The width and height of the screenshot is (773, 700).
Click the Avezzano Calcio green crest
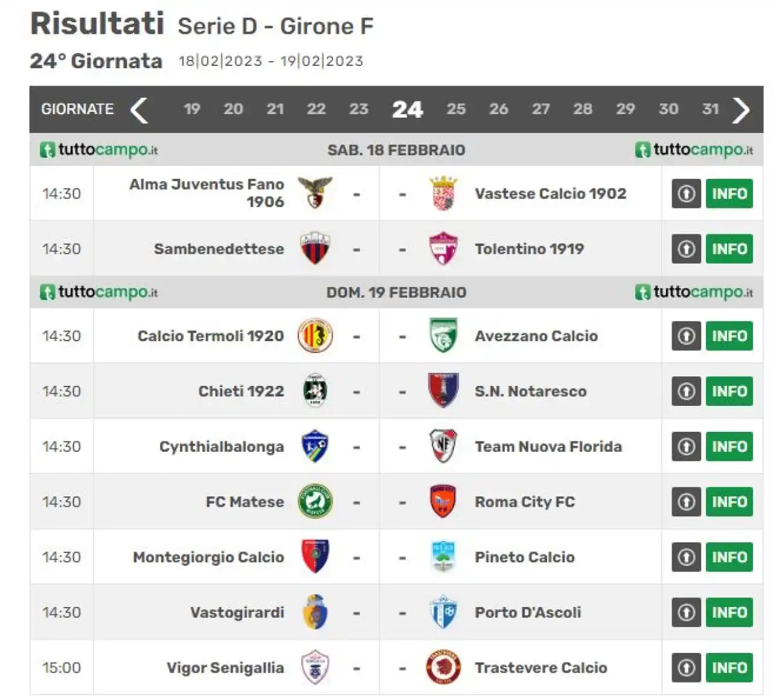click(443, 336)
